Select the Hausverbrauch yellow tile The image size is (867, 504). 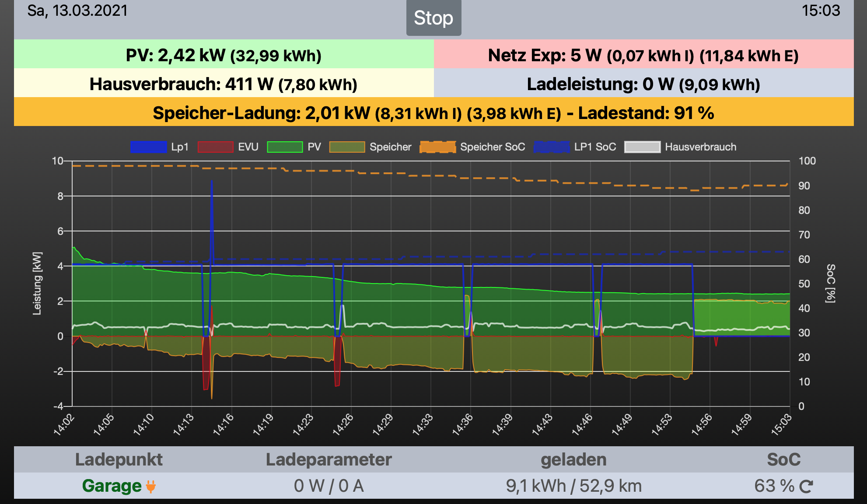[224, 84]
